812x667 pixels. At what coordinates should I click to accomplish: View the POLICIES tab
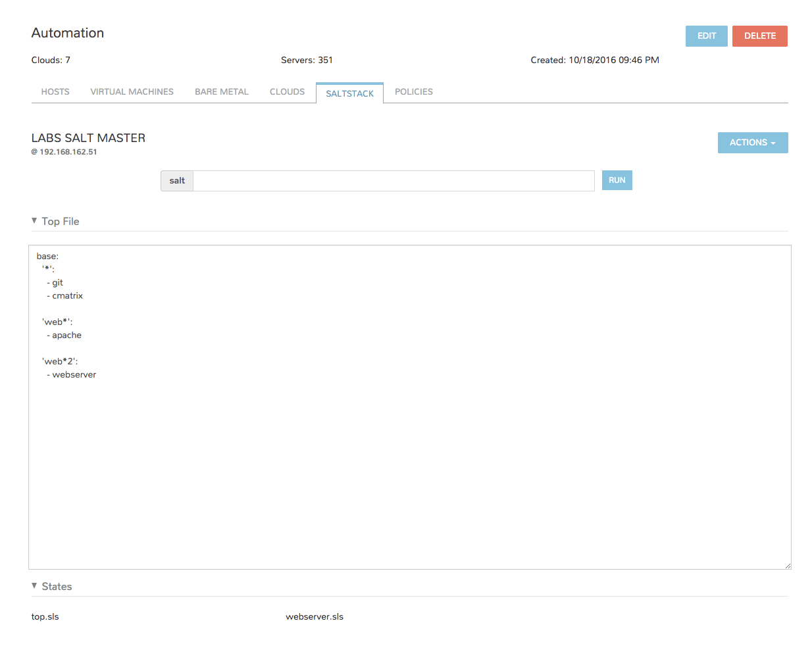tap(413, 92)
